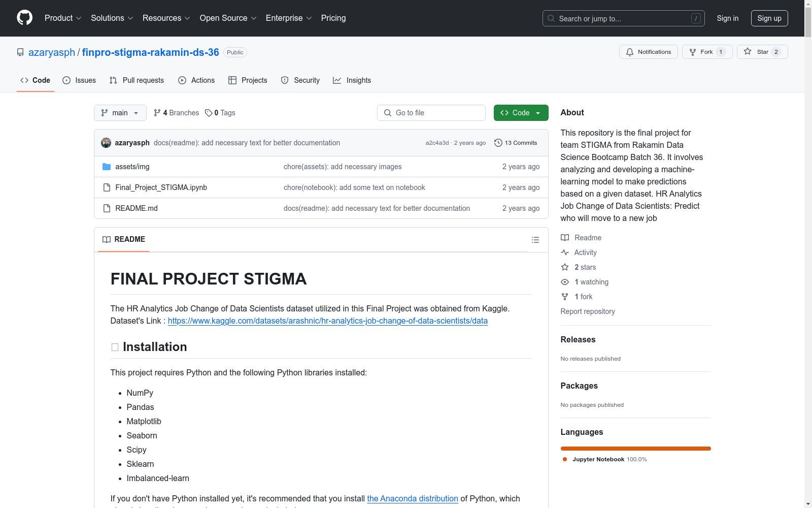Open the Actions tab
The width and height of the screenshot is (812, 508).
[x=196, y=80]
